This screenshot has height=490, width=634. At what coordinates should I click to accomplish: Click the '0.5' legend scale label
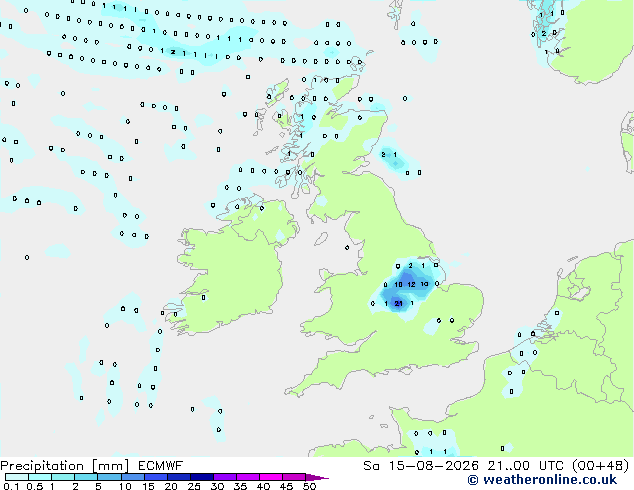pos(34,486)
